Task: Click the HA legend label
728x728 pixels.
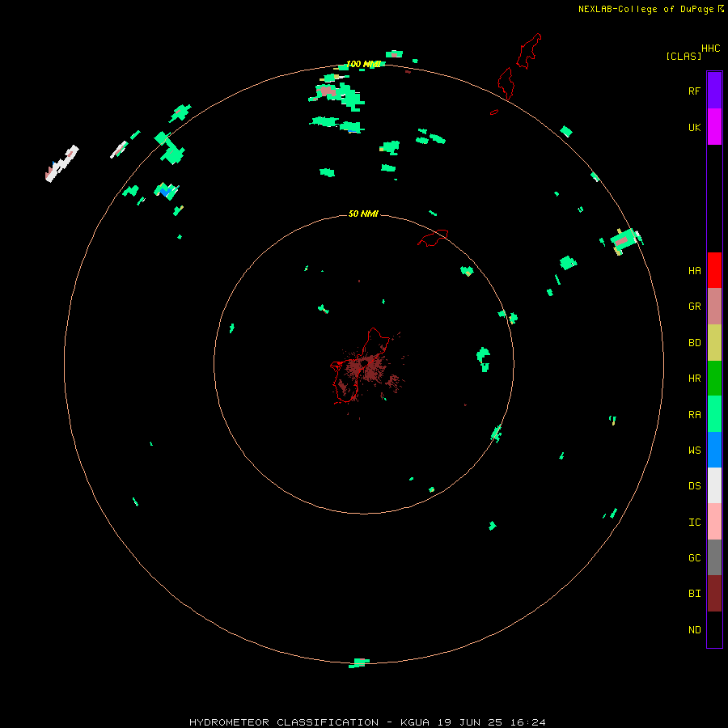Action: (694, 271)
